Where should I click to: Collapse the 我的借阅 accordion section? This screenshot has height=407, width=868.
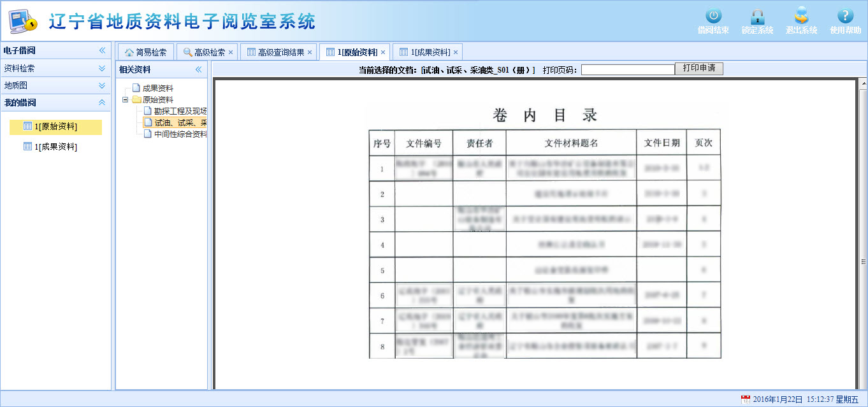point(102,103)
